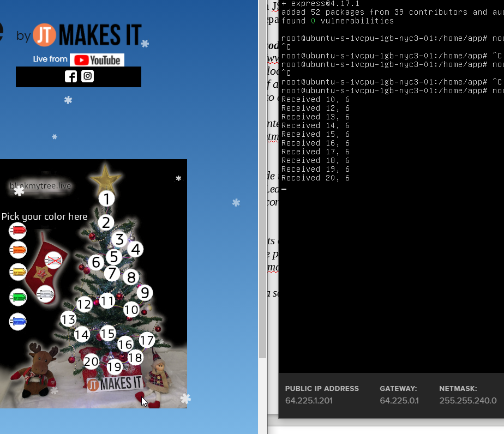Toggle light number 13 on the tree

pos(68,320)
